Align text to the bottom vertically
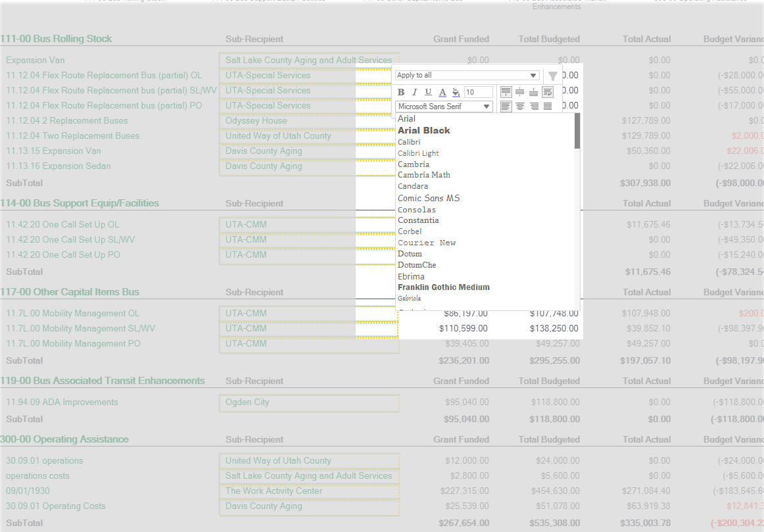 click(x=533, y=91)
